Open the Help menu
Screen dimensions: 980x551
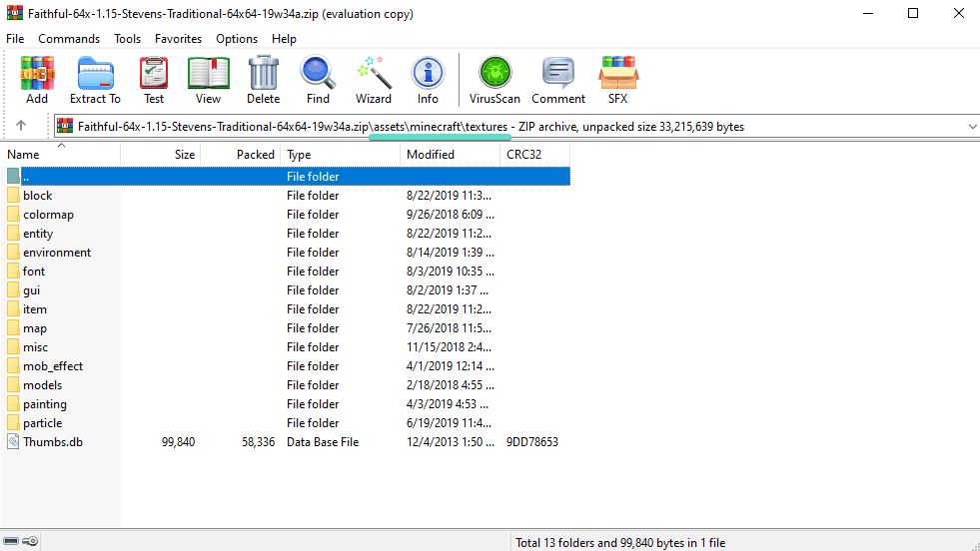pyautogui.click(x=284, y=39)
